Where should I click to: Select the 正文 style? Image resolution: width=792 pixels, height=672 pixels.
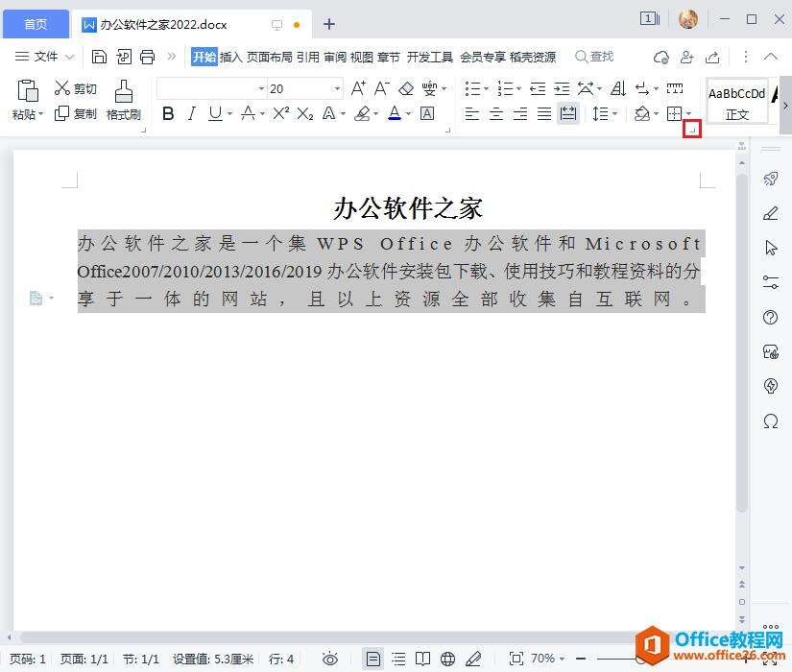(x=736, y=101)
